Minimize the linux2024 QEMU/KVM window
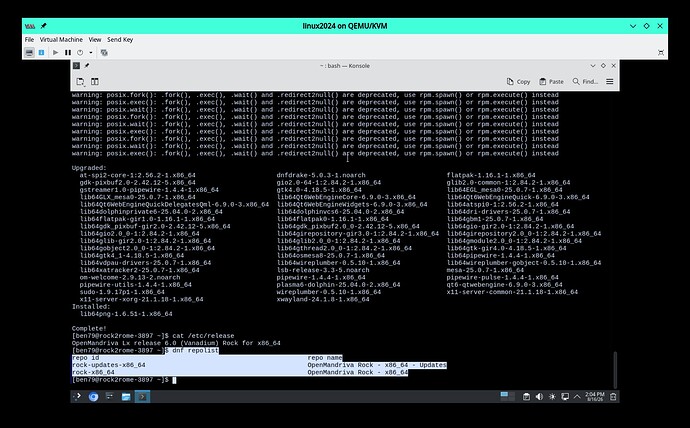Image resolution: width=690 pixels, height=428 pixels. pyautogui.click(x=633, y=26)
